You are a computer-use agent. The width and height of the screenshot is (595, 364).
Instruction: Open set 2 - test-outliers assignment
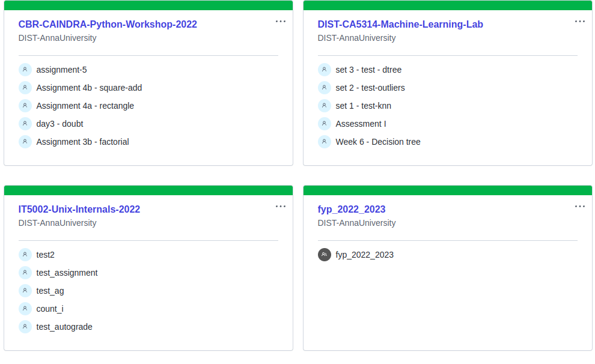pyautogui.click(x=370, y=88)
